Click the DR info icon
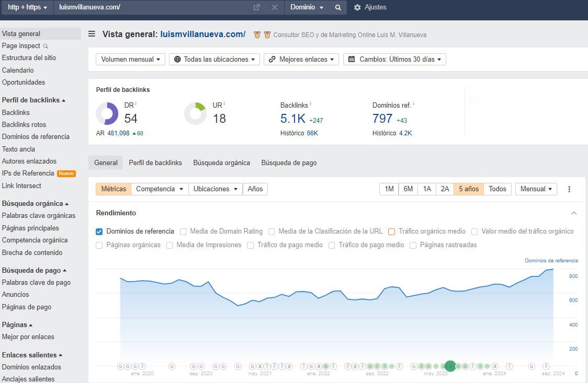Image resolution: width=588 pixels, height=383 pixels. [136, 103]
